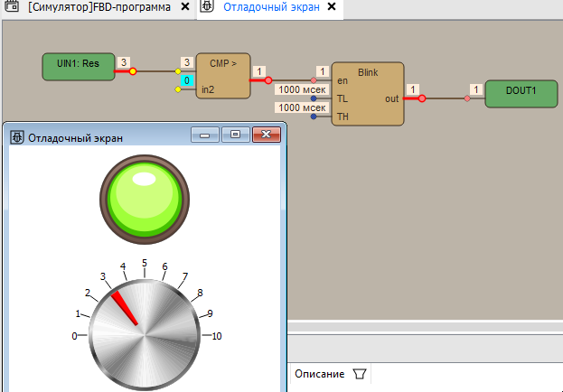Screen dimensions: 563x392
Task: Click the TH 1000 мсек value field
Action: click(302, 107)
